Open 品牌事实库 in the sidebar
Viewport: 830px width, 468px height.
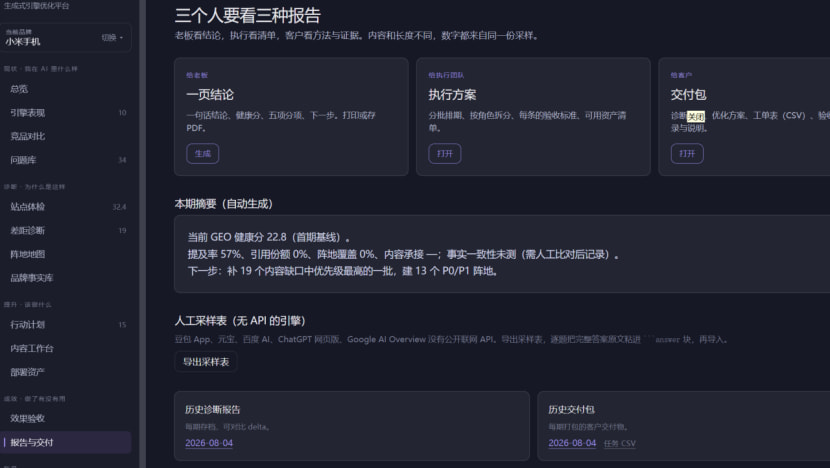click(x=66, y=278)
